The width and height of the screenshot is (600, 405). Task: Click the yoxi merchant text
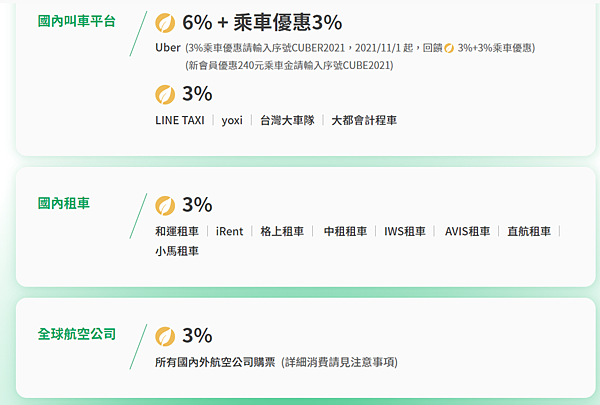point(232,121)
